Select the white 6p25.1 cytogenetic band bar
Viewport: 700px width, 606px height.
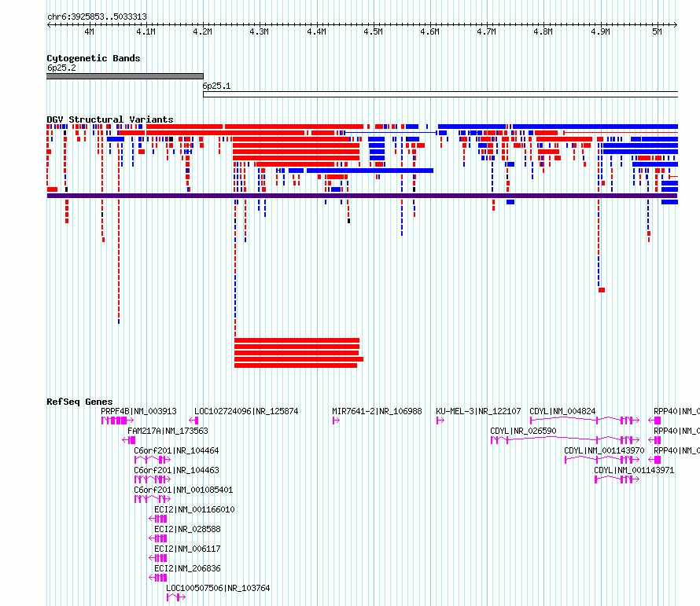440,94
